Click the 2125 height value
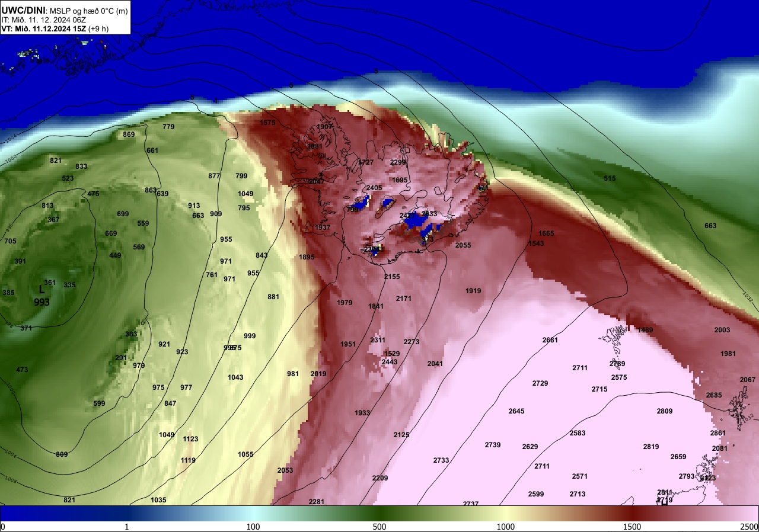This screenshot has height=532, width=759. coord(401,435)
